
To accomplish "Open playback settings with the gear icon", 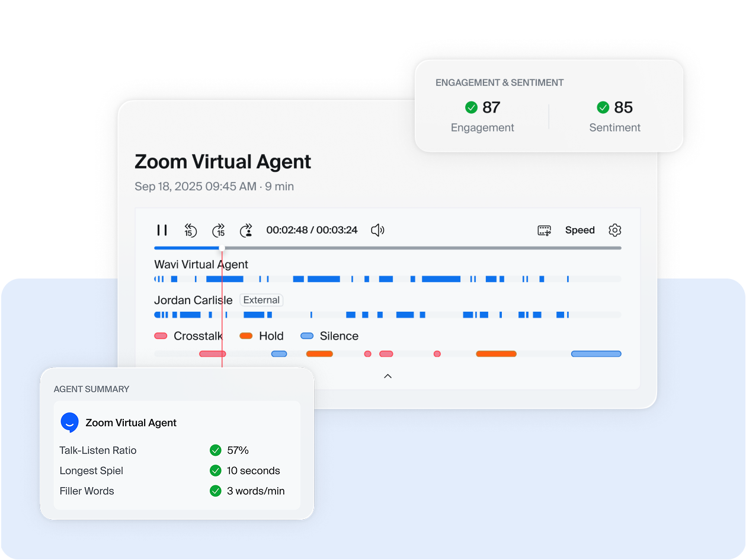I will pyautogui.click(x=614, y=230).
